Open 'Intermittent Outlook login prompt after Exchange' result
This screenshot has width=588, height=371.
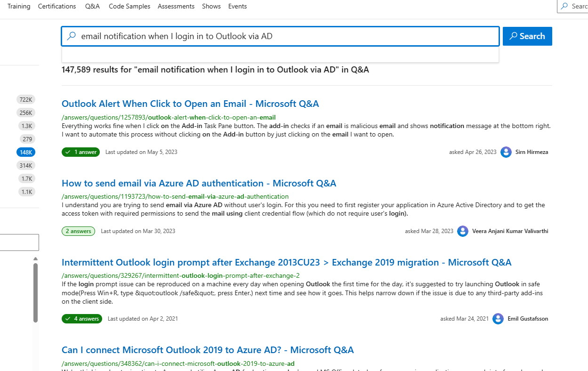coord(286,262)
